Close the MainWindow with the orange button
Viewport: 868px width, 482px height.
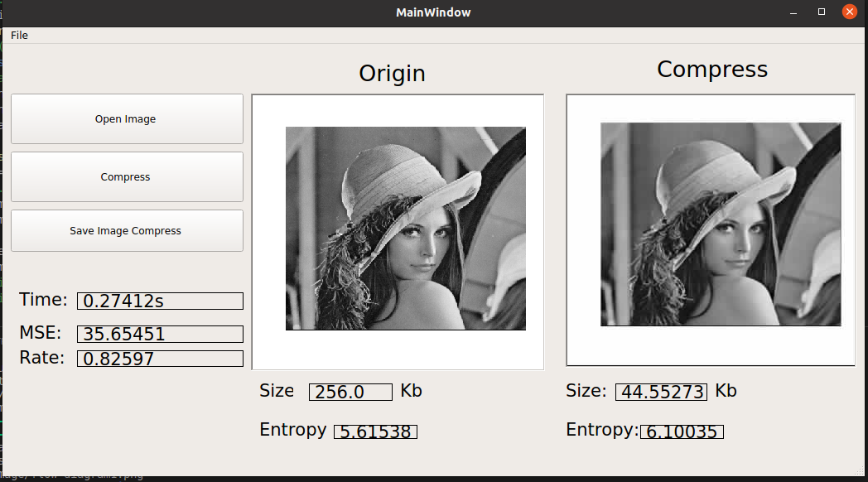pyautogui.click(x=850, y=12)
